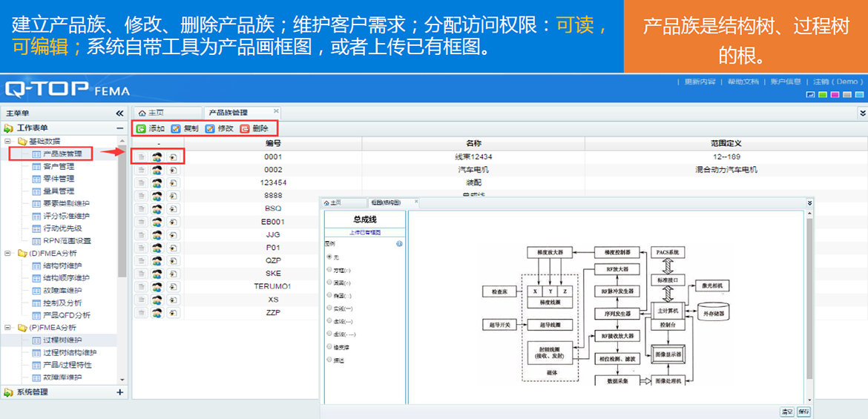Click the 保存 button in diagram panel

(x=803, y=412)
